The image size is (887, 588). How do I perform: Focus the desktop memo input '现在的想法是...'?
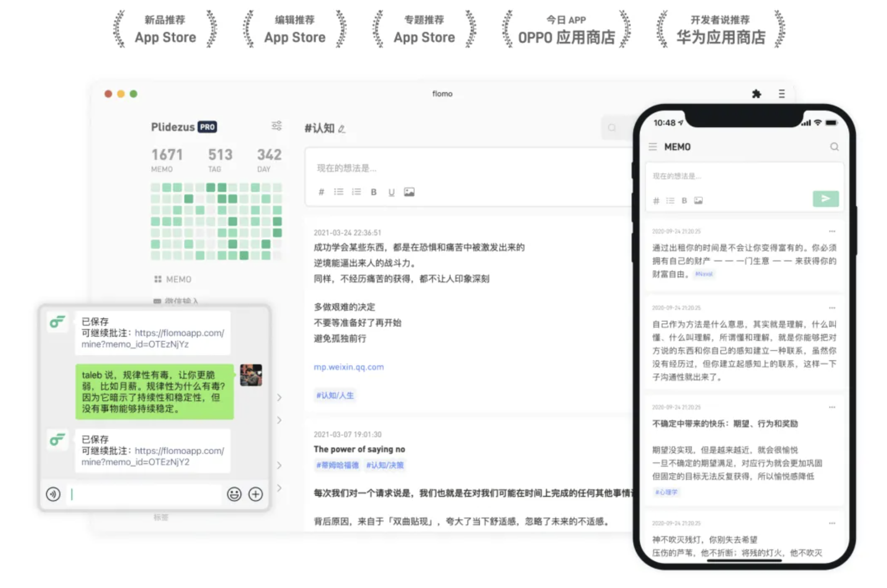(469, 168)
